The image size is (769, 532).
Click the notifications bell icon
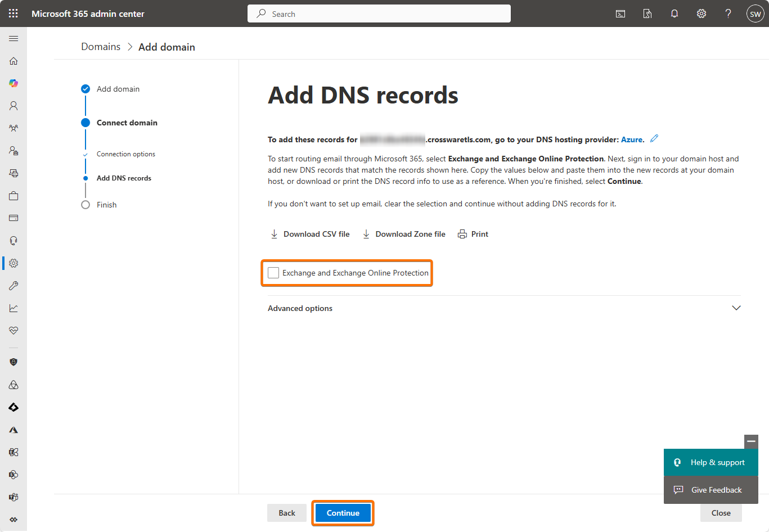point(674,13)
